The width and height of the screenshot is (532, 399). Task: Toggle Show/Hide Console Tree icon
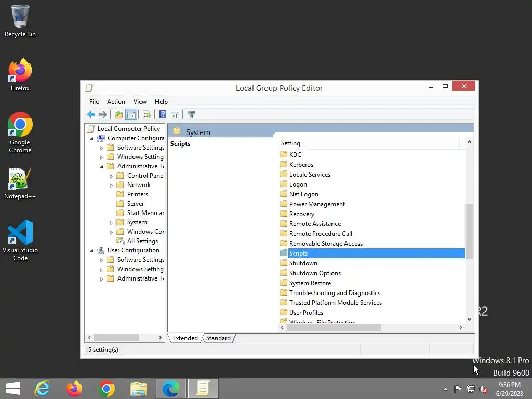point(131,115)
